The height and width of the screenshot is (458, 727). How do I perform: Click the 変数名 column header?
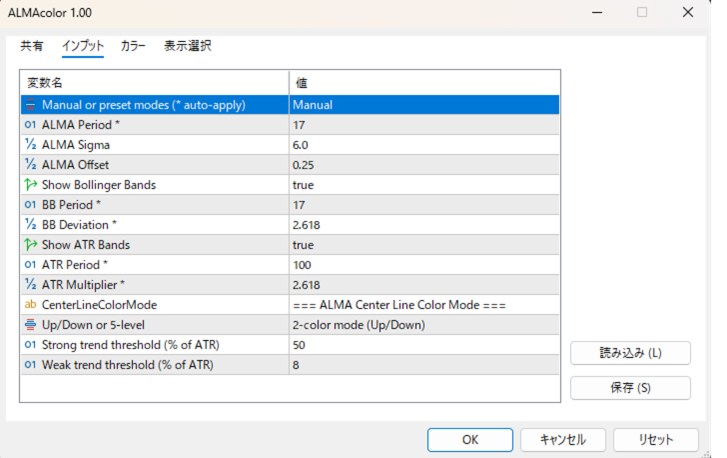tap(154, 83)
